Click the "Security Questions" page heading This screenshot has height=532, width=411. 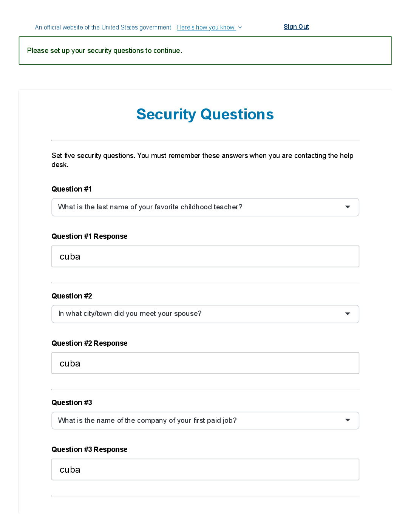[205, 114]
